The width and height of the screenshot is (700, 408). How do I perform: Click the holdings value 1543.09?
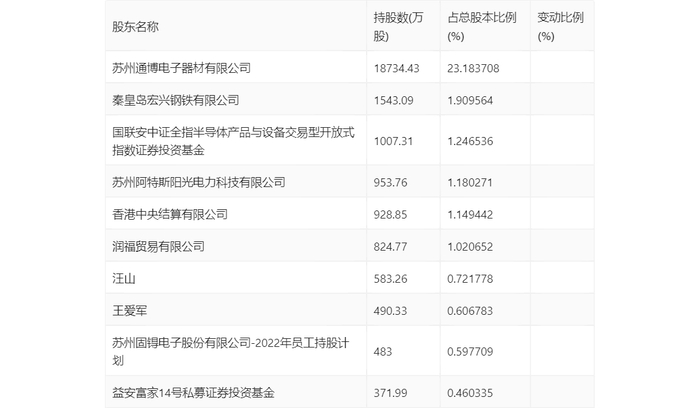[x=393, y=100]
